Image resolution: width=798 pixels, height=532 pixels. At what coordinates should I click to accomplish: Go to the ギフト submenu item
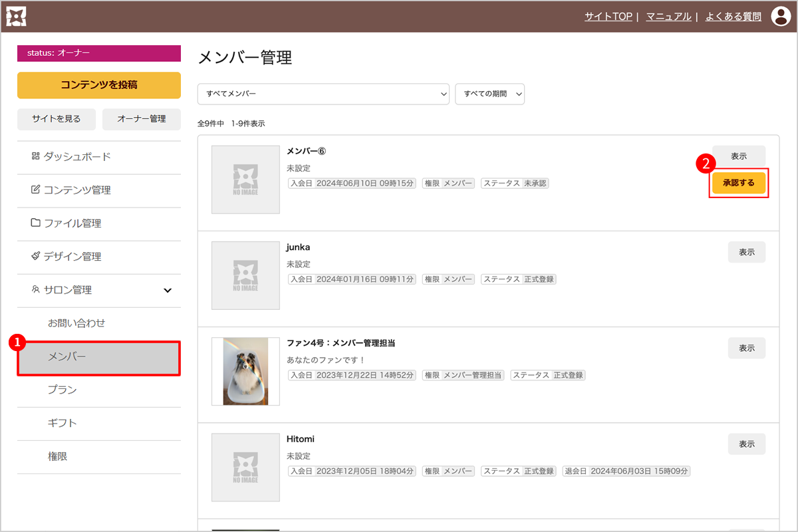click(x=63, y=424)
